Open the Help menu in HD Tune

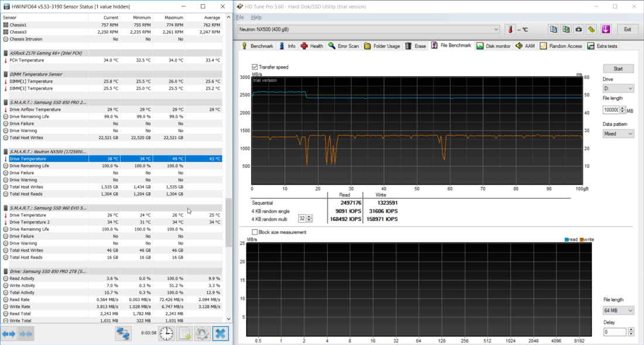[x=256, y=18]
